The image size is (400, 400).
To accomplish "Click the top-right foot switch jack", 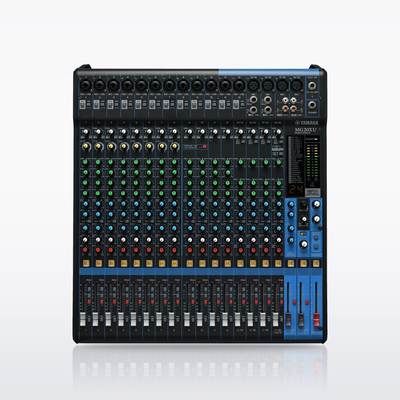I will 312,86.
